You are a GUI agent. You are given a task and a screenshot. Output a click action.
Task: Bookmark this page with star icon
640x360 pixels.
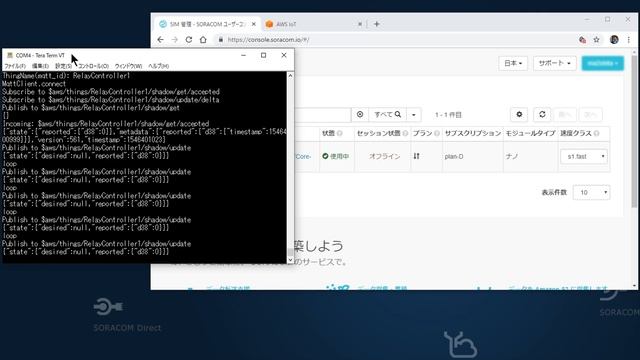pos(596,40)
